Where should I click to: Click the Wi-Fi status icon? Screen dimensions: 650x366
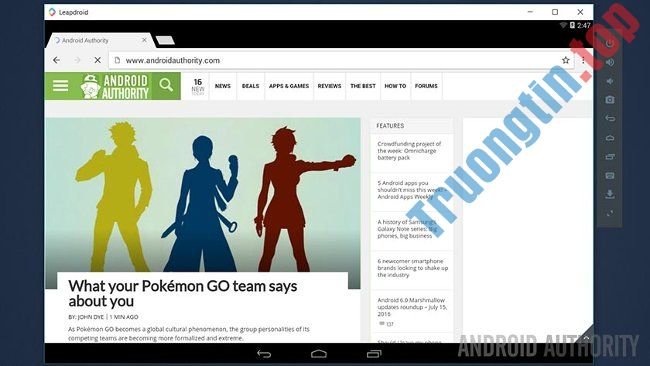click(x=563, y=25)
